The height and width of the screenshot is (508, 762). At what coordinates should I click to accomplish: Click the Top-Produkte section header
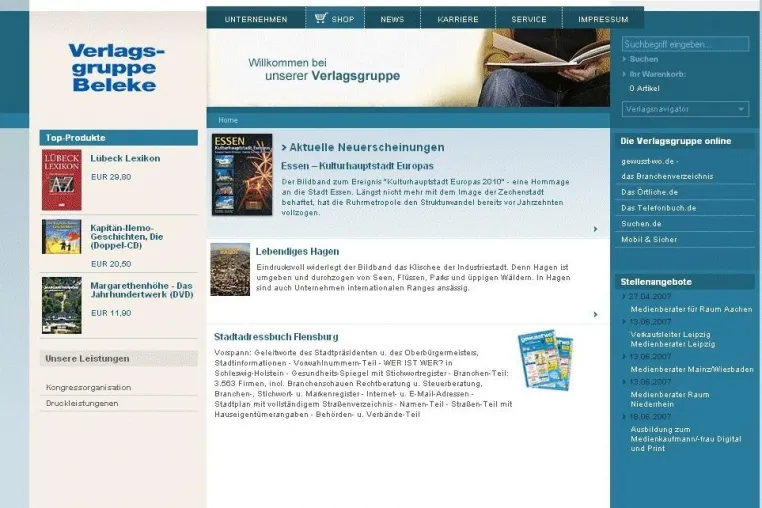(x=119, y=138)
